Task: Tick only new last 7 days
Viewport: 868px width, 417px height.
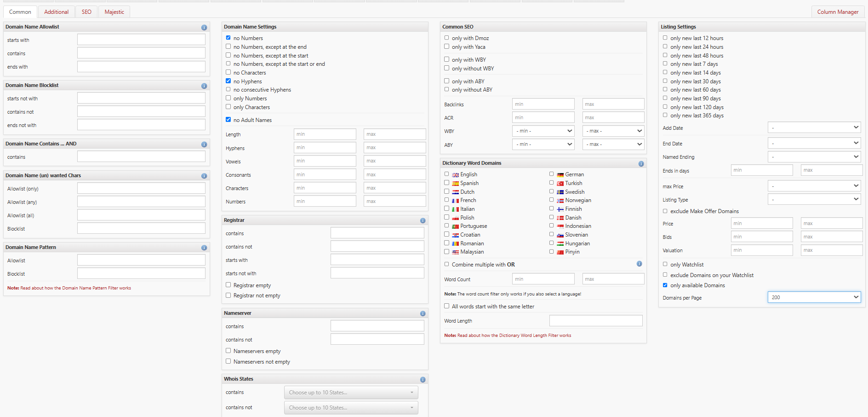Action: pos(665,64)
